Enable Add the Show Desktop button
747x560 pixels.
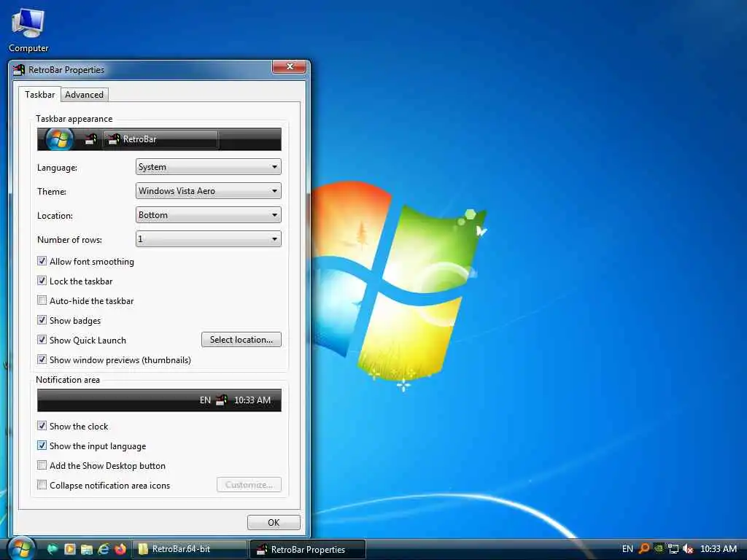42,465
